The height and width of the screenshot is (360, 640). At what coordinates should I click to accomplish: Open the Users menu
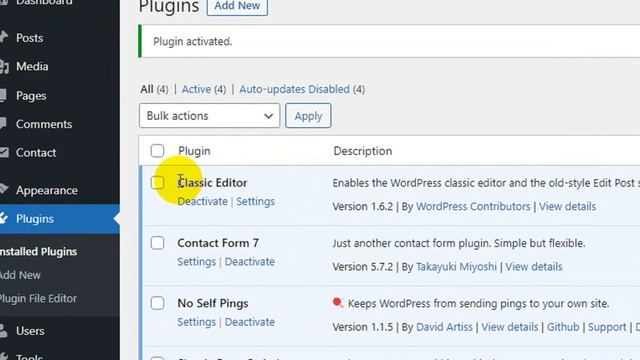click(30, 331)
